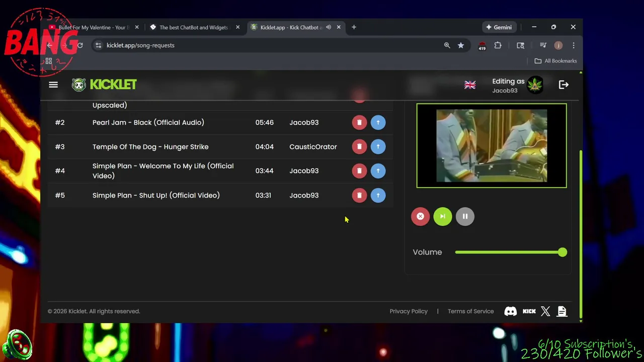The image size is (644, 362).
Task: Open the apps grid in bookmarks bar
Action: pyautogui.click(x=49, y=61)
